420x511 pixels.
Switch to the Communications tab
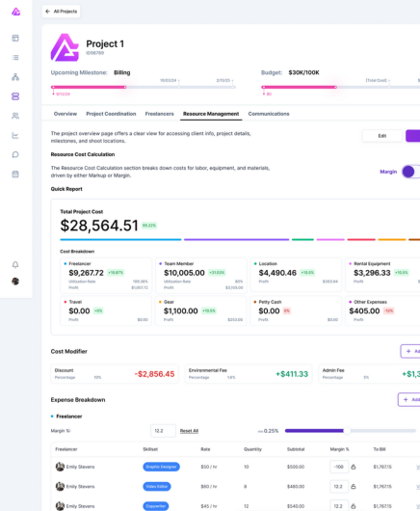269,114
